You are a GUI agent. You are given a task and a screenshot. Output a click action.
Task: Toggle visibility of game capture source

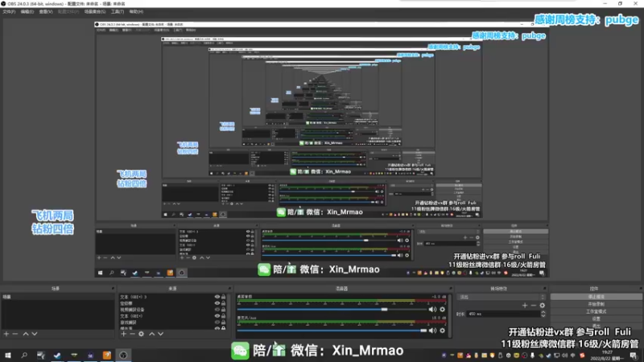coord(217,323)
